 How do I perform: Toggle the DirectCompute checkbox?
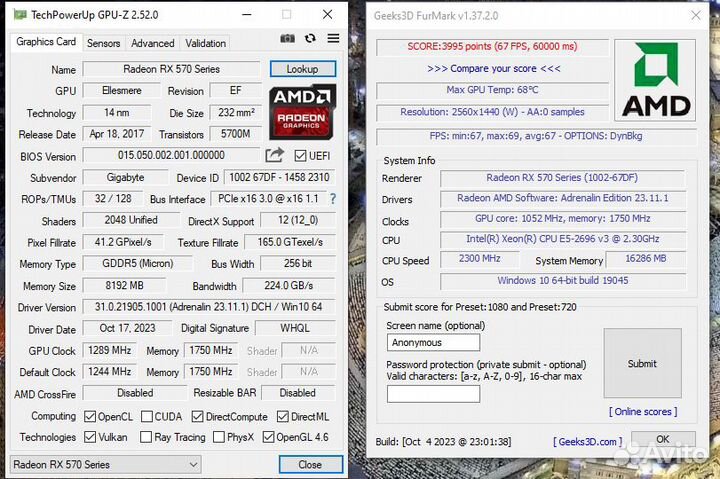[197, 417]
